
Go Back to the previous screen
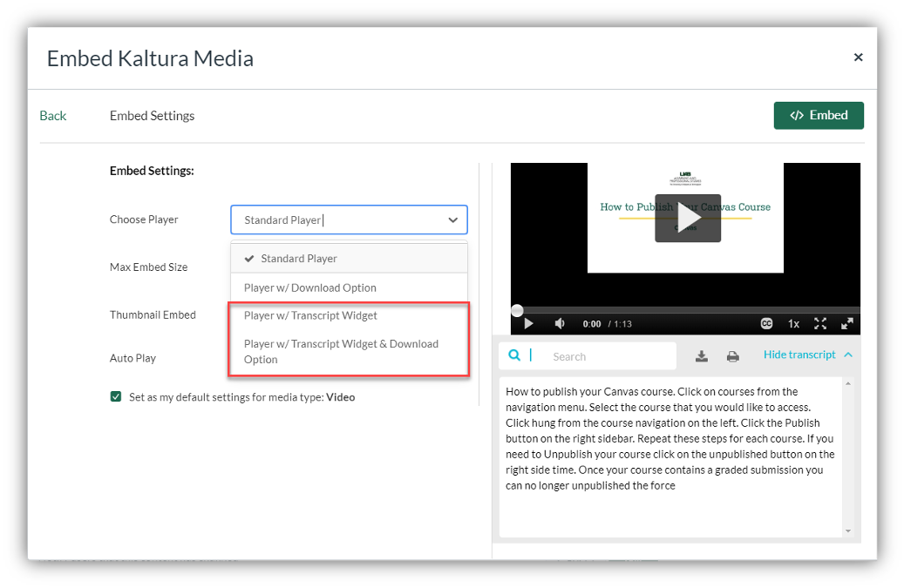pos(53,116)
